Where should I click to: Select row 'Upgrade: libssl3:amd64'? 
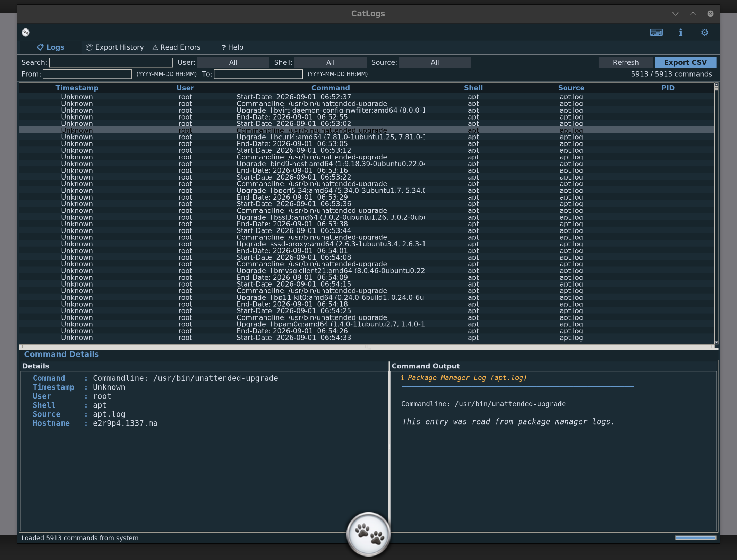pyautogui.click(x=367, y=217)
